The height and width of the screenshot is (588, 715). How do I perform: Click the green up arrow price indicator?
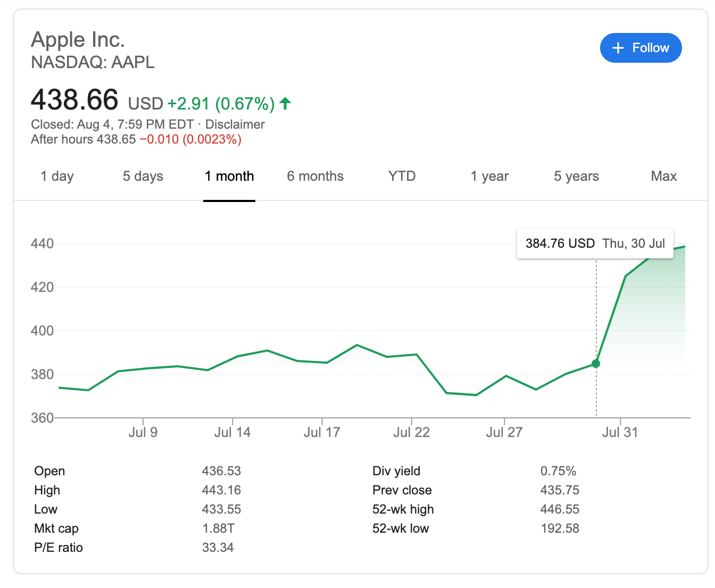coord(285,103)
